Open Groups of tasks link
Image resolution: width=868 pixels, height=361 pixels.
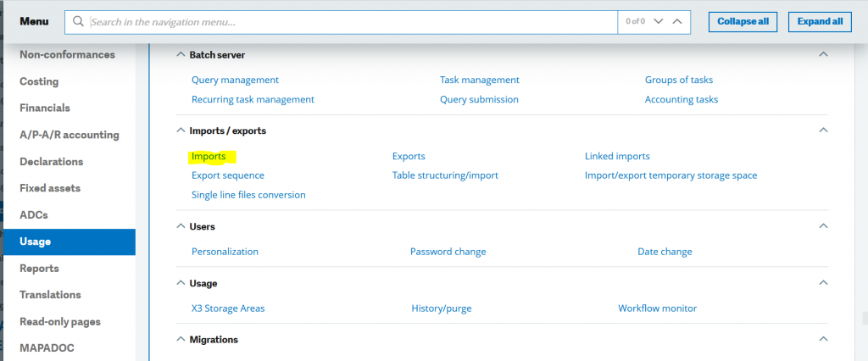tap(679, 80)
